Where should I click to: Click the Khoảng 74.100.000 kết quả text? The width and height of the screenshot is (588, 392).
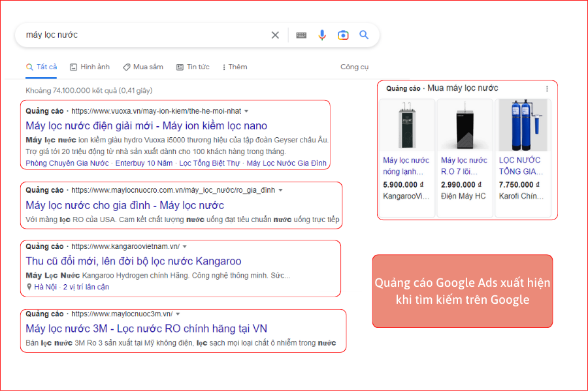(x=89, y=90)
